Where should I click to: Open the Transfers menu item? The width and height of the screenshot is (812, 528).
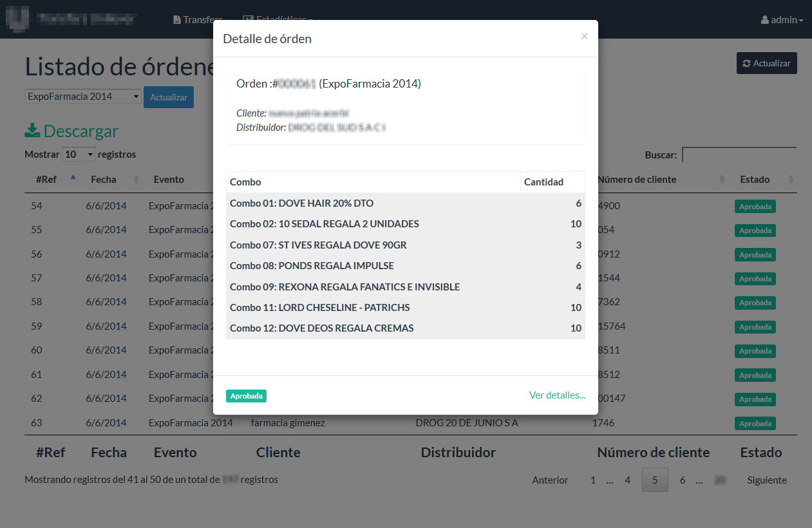198,20
